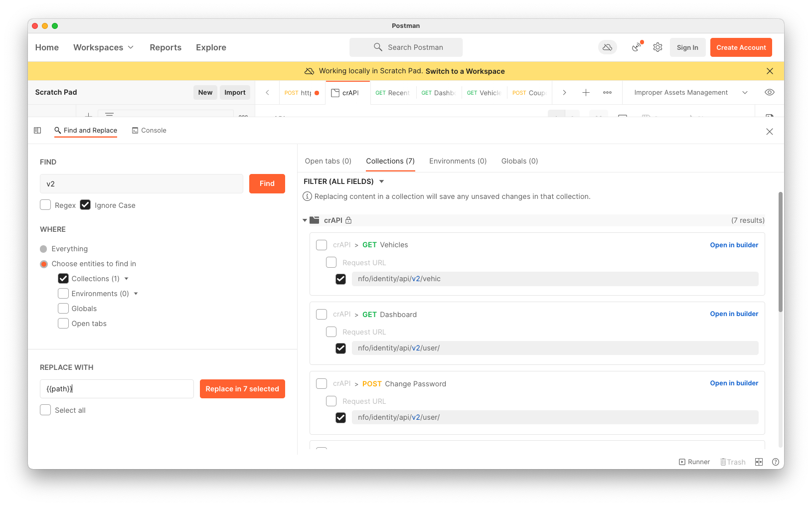Select the Everything radio option
This screenshot has height=506, width=812.
point(43,249)
